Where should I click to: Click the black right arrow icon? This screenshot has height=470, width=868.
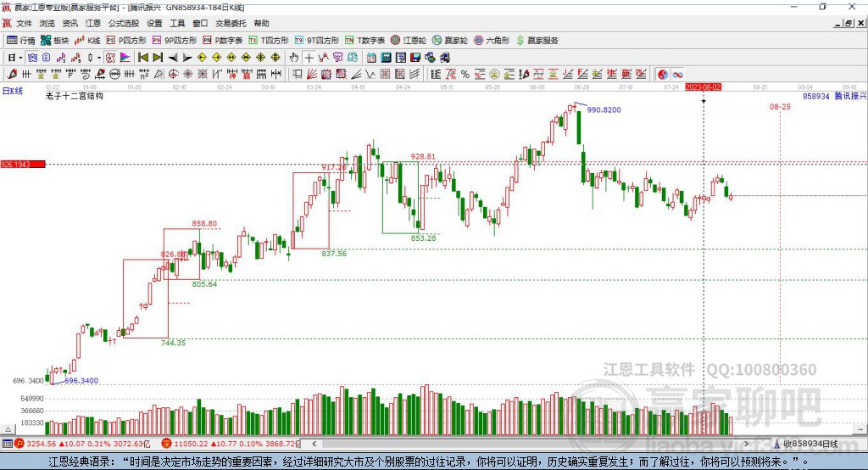187,58
